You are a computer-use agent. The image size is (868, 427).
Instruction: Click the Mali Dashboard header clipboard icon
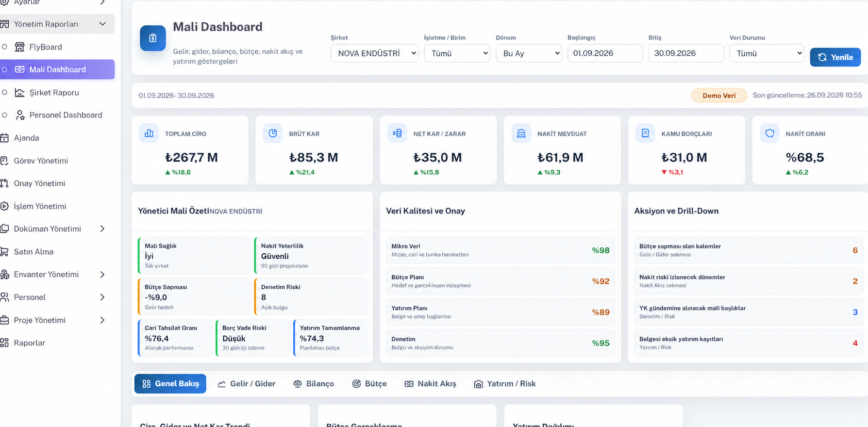click(x=153, y=38)
